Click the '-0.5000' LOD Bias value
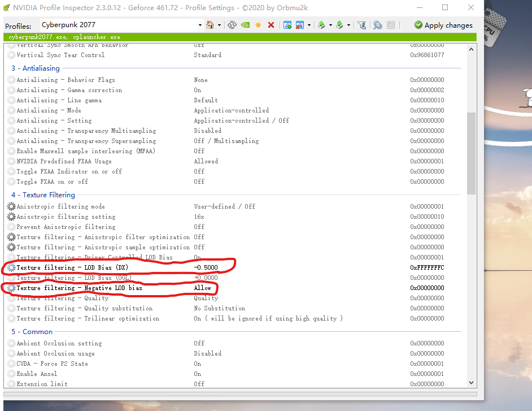 (x=206, y=267)
